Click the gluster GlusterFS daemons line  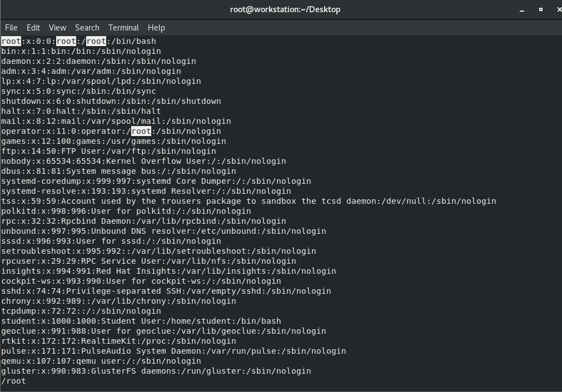point(156,371)
